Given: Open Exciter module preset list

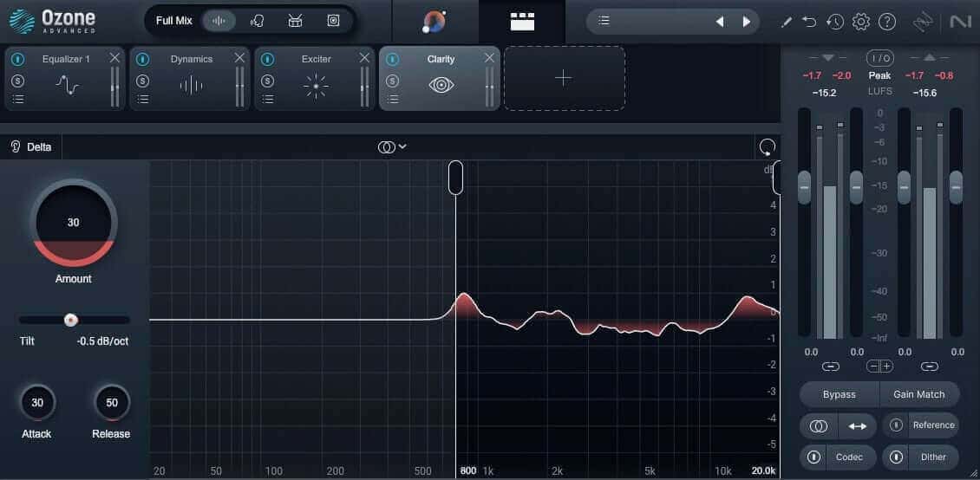Looking at the screenshot, I should pyautogui.click(x=267, y=99).
